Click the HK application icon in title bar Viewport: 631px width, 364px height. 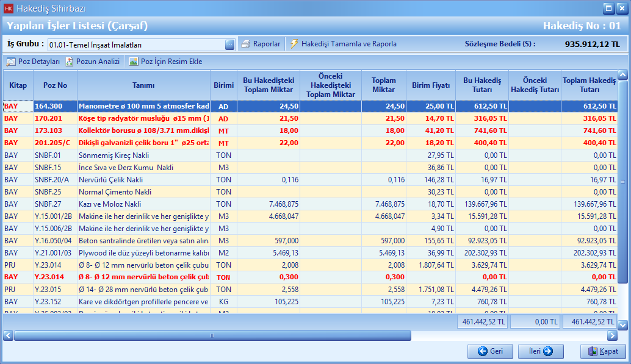pos(9,9)
